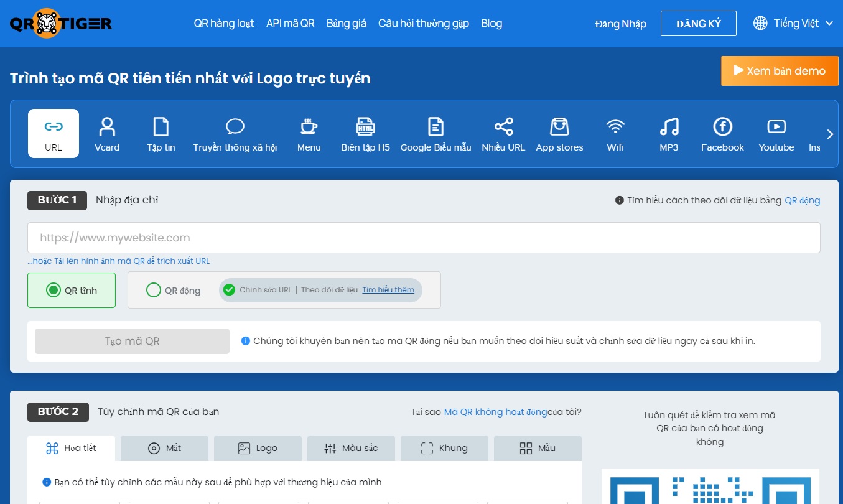
Task: Click the info icon beside Tìm hiểu cách
Action: pyautogui.click(x=619, y=200)
